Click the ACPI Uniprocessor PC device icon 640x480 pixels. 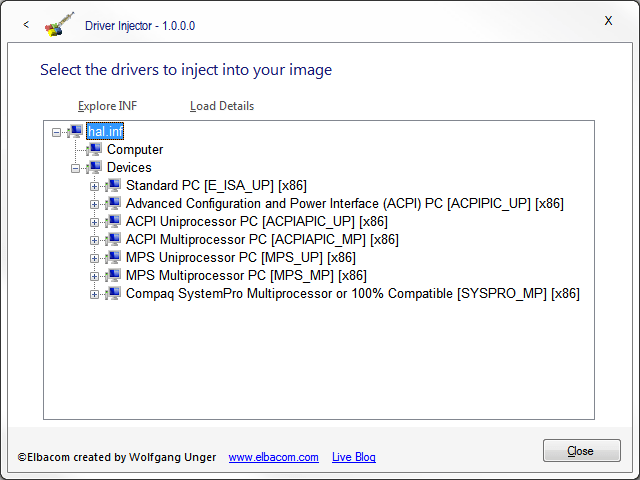coord(113,221)
